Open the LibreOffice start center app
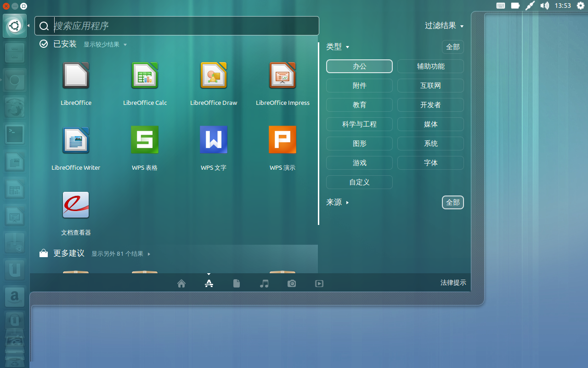Screen dimensions: 588x368 tap(76, 75)
